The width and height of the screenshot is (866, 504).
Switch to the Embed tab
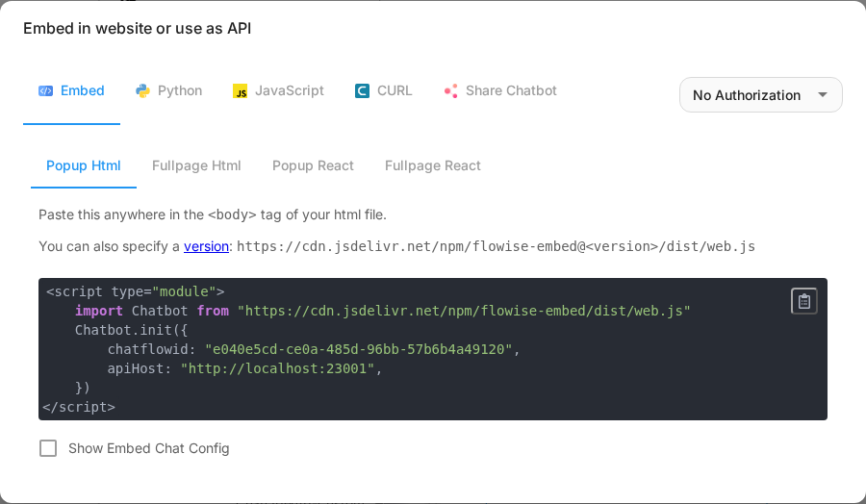[x=71, y=91]
